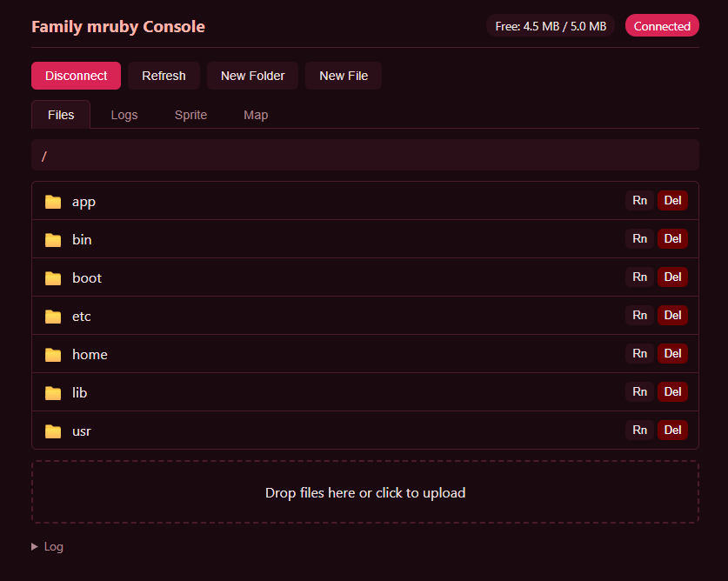This screenshot has height=581, width=728.
Task: Click the root path breadcrumb bar
Action: [365, 155]
